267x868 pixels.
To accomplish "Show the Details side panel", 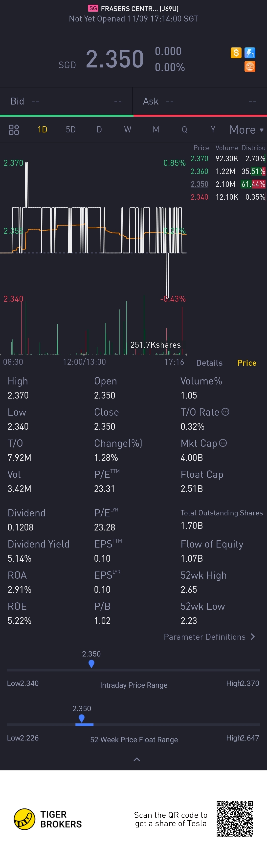I will 209,362.
